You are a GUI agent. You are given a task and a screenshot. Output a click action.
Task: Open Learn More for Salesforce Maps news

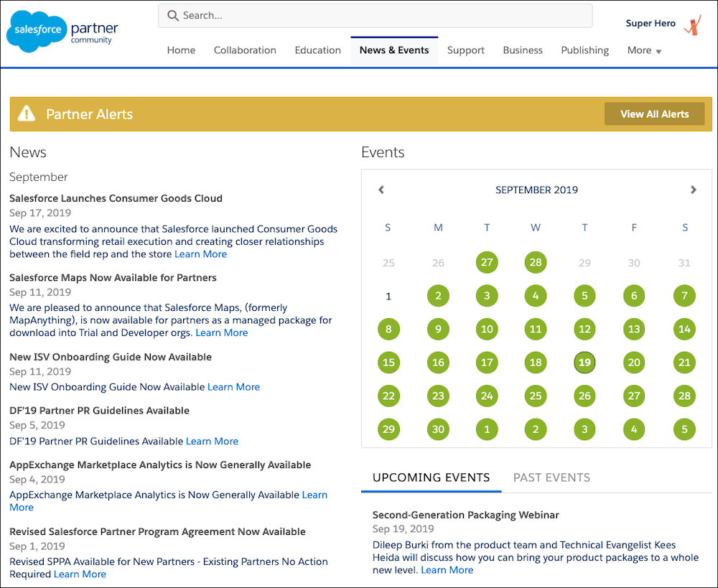pos(222,333)
